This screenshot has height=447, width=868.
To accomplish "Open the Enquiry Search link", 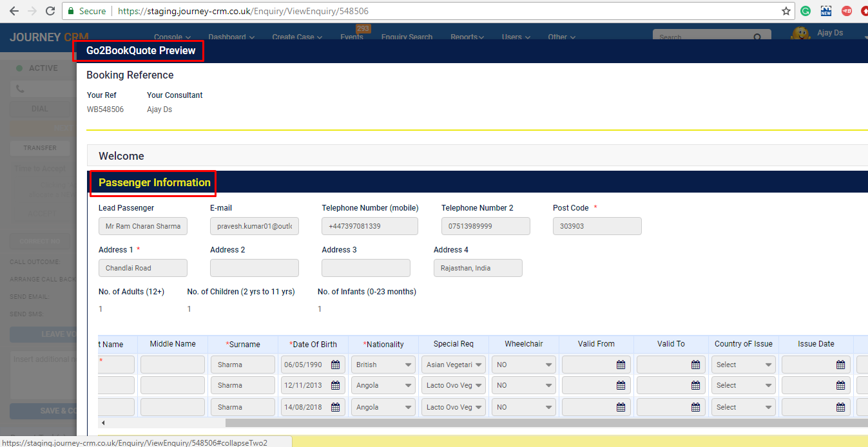I will coord(407,37).
